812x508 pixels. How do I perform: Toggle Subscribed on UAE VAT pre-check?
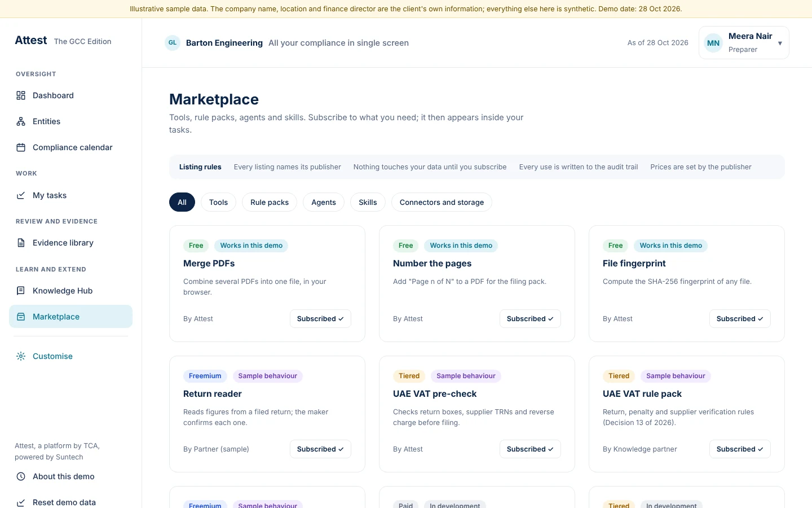pyautogui.click(x=530, y=449)
